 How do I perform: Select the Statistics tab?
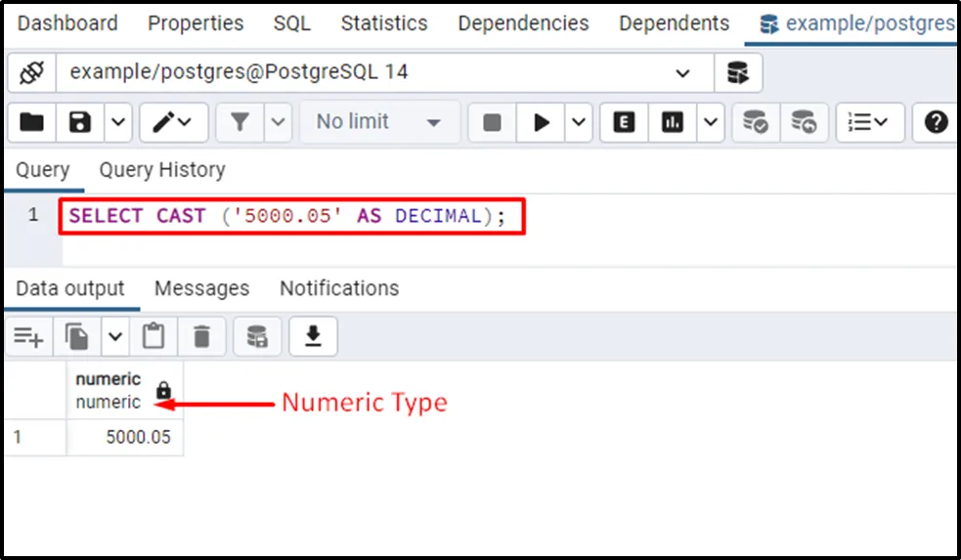pyautogui.click(x=383, y=22)
